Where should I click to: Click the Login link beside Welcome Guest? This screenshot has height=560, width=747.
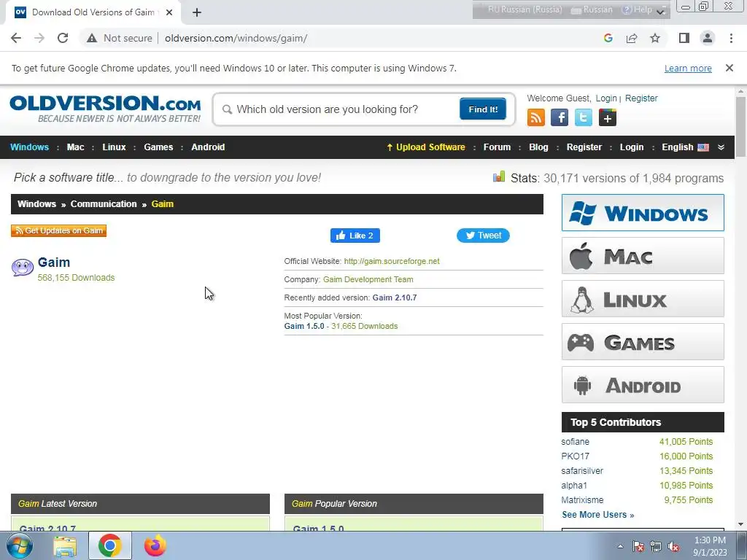point(606,98)
